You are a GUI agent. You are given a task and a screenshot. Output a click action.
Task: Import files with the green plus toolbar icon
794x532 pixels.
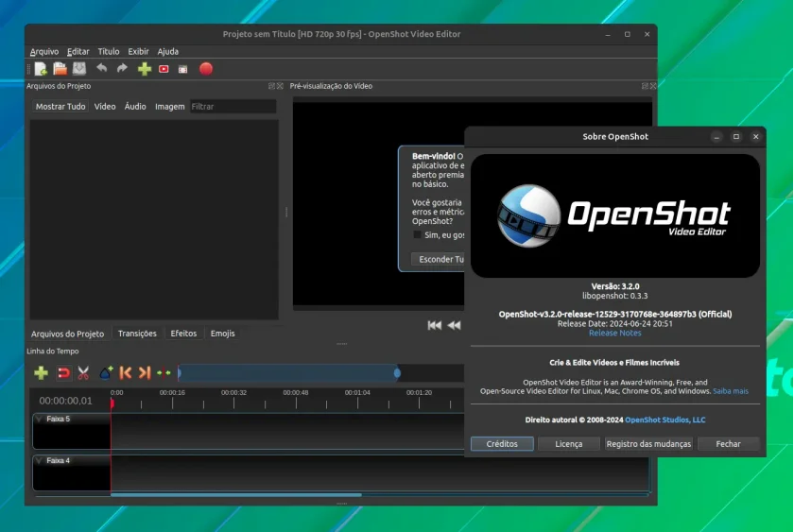145,69
